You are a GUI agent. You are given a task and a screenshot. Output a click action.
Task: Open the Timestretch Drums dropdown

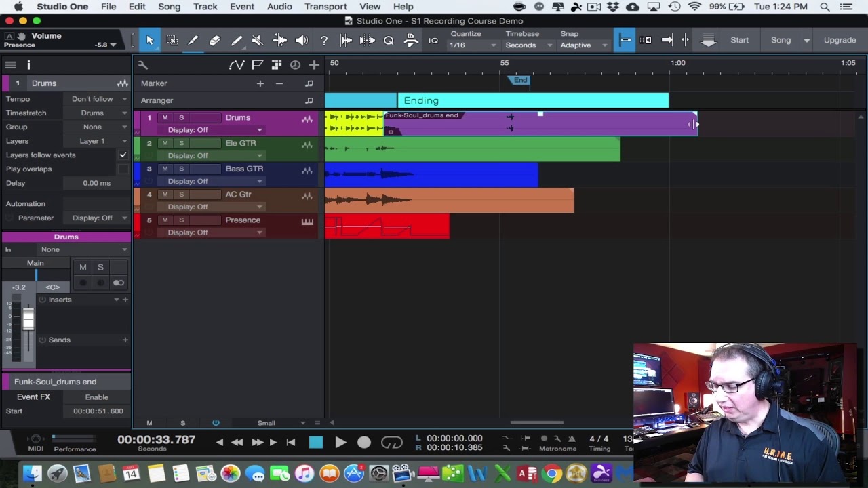(x=98, y=113)
